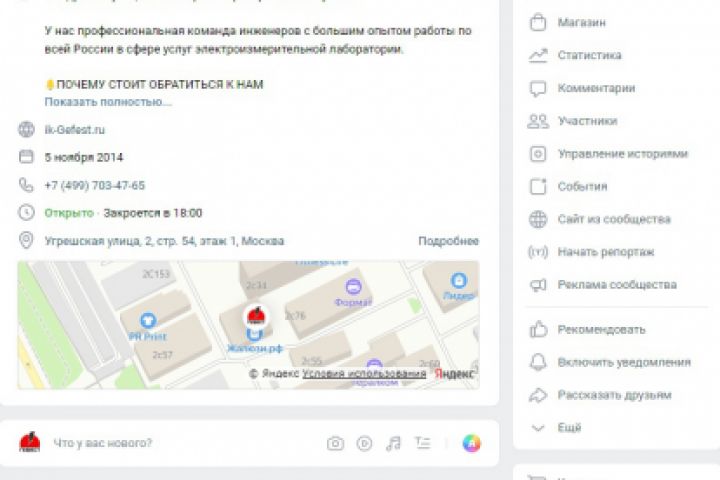Click the Что у вас нового post field
The height and width of the screenshot is (480, 720).
[x=102, y=443]
